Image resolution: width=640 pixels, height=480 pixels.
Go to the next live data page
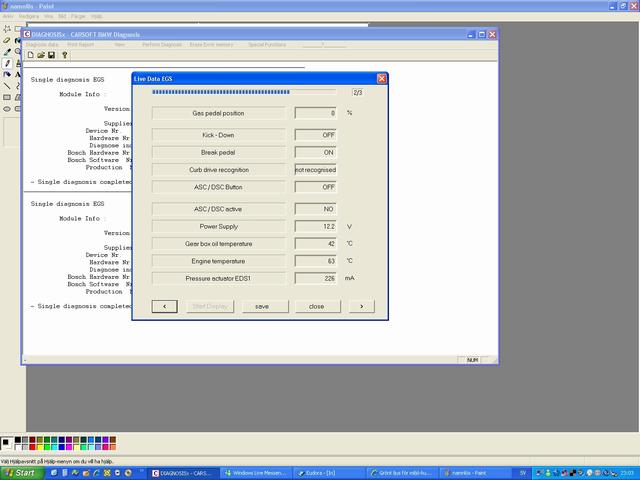coord(360,306)
